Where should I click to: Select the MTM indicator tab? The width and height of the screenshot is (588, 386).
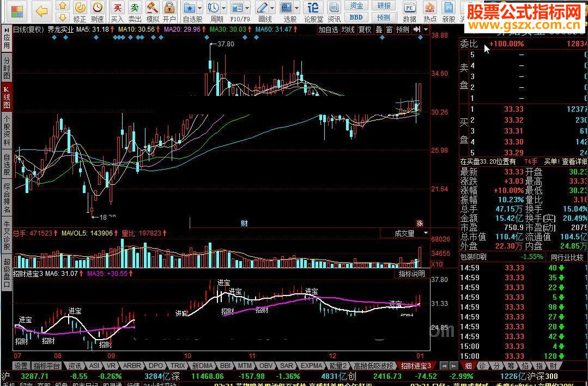(x=245, y=365)
